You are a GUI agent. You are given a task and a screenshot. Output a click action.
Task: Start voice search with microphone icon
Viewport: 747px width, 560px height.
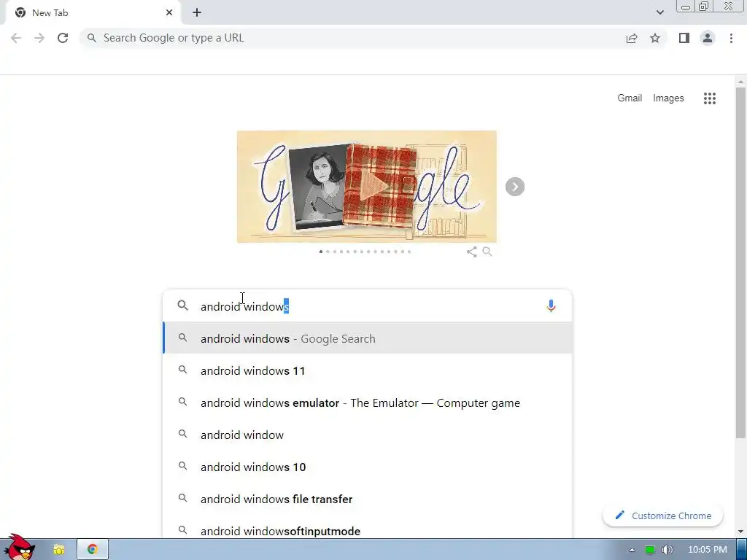(x=551, y=306)
